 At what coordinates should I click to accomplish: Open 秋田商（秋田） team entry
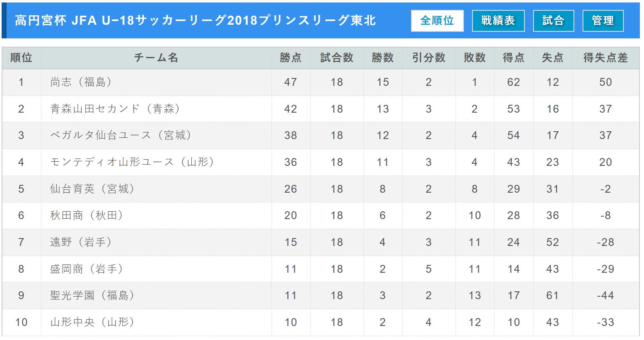point(87,215)
